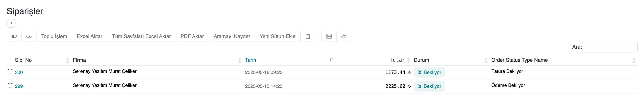Open order number 300 link
The image size is (644, 94).
coord(19,72)
